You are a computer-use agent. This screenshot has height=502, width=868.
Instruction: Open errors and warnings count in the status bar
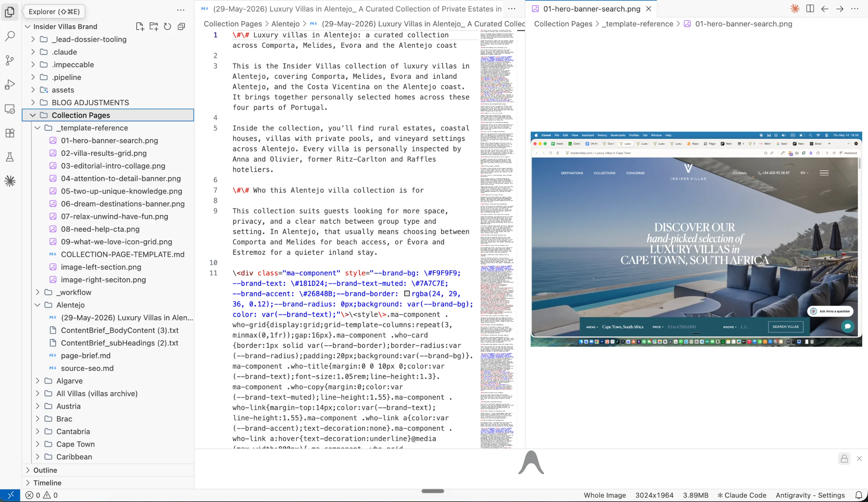click(42, 495)
